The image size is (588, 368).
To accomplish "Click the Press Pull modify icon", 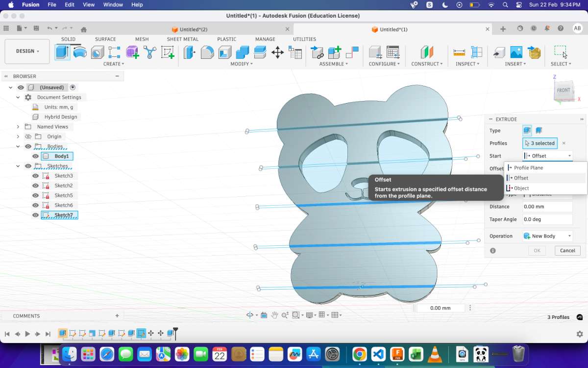I will [x=190, y=52].
